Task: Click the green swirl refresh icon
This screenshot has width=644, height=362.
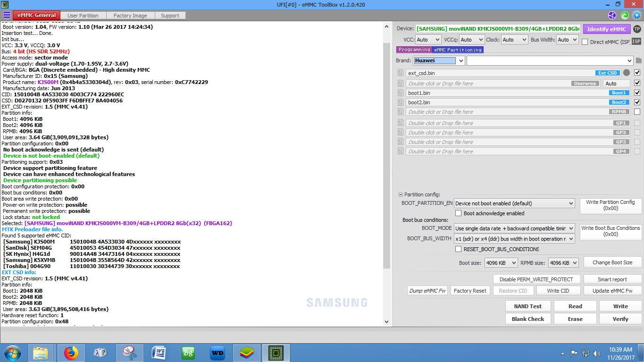Action: pyautogui.click(x=625, y=16)
